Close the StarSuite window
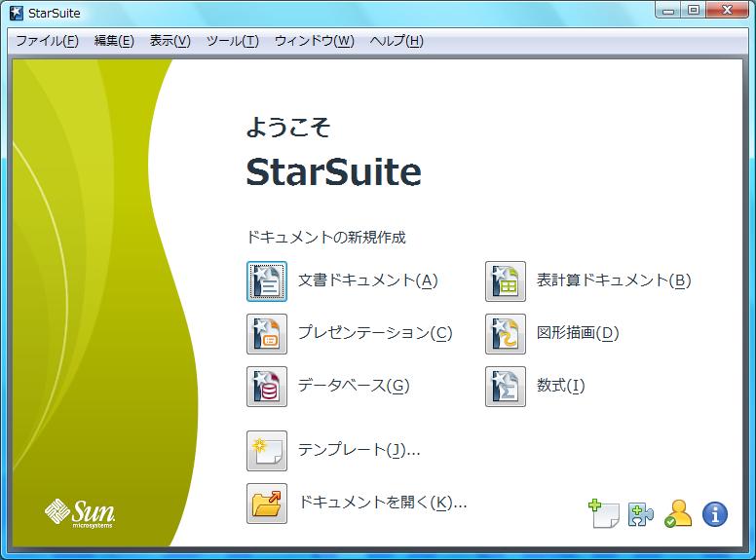The width and height of the screenshot is (756, 560). tap(727, 10)
